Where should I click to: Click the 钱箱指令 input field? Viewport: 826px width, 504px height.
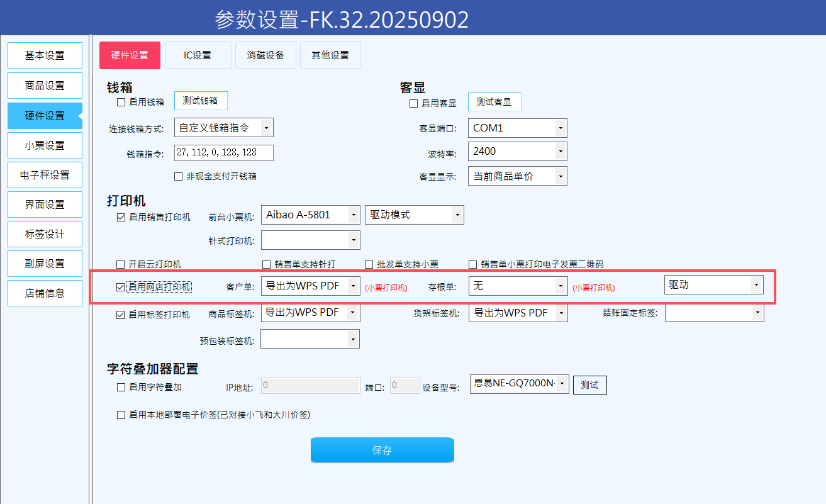click(x=223, y=153)
